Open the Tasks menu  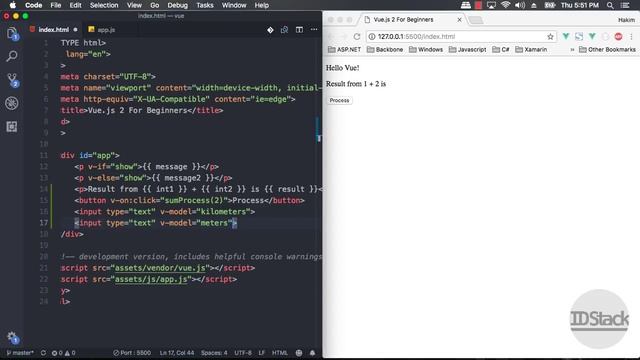(x=204, y=5)
